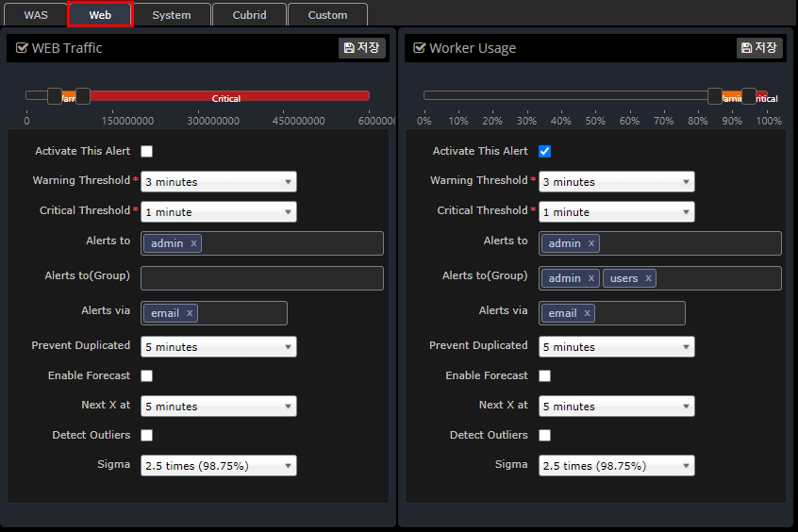
Task: Expand the Sigma dropdown in WEB Traffic
Action: point(219,466)
